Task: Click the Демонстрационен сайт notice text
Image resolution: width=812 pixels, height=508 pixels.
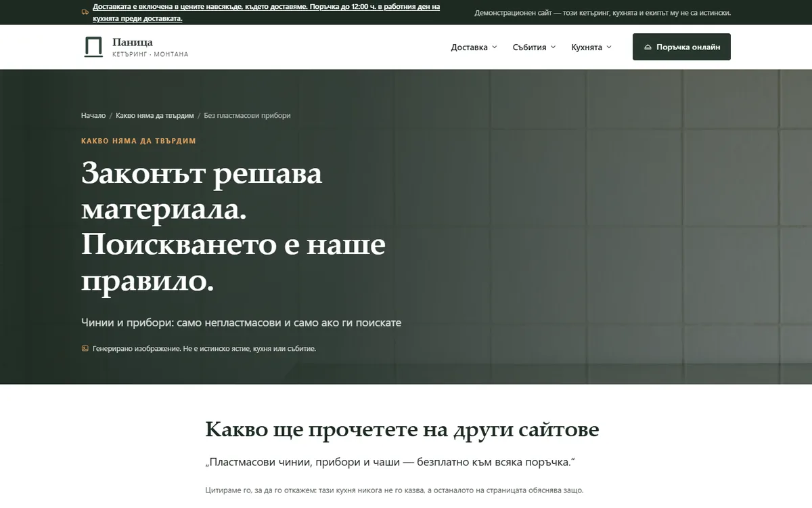Action: (x=603, y=13)
